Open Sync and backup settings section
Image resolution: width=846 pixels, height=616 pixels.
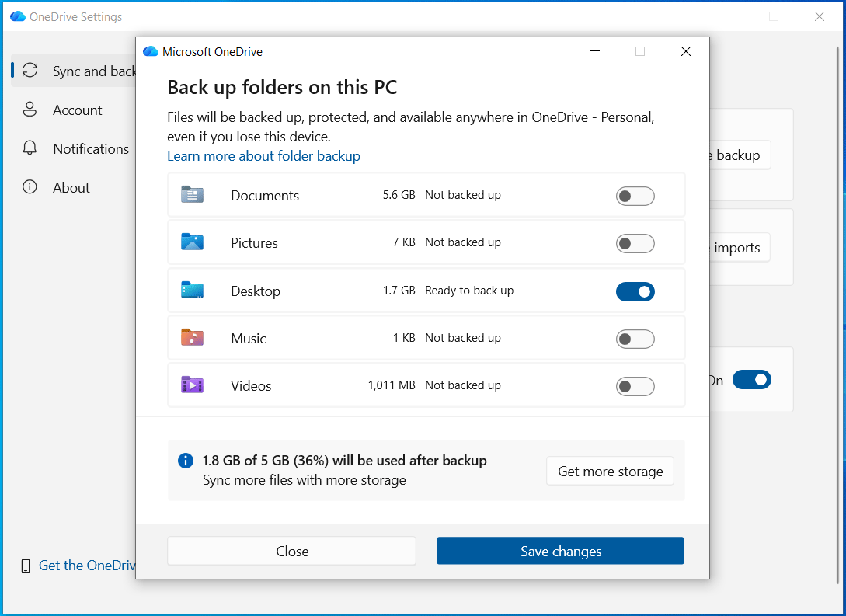pyautogui.click(x=74, y=71)
